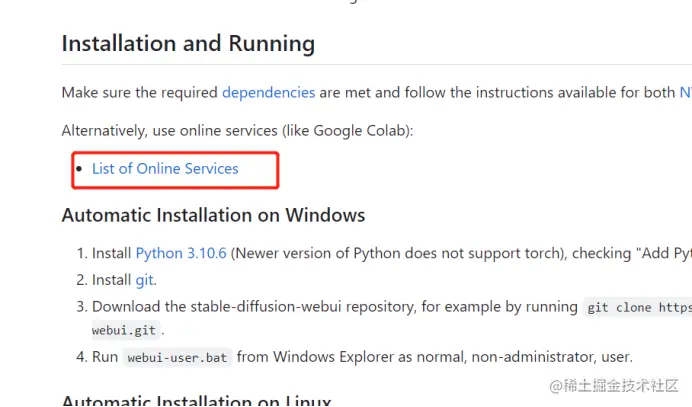Click the "List of Online Services" link
692x407 pixels.
165,169
